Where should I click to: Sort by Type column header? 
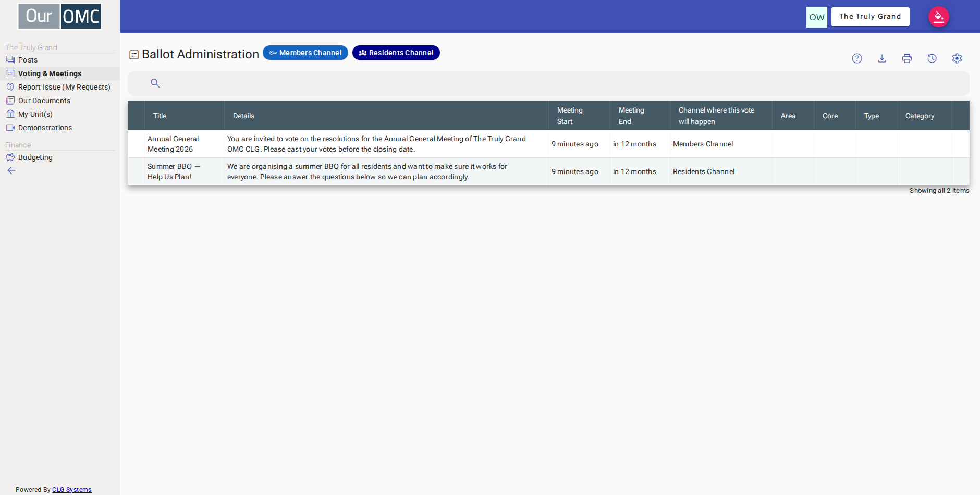tap(876, 116)
